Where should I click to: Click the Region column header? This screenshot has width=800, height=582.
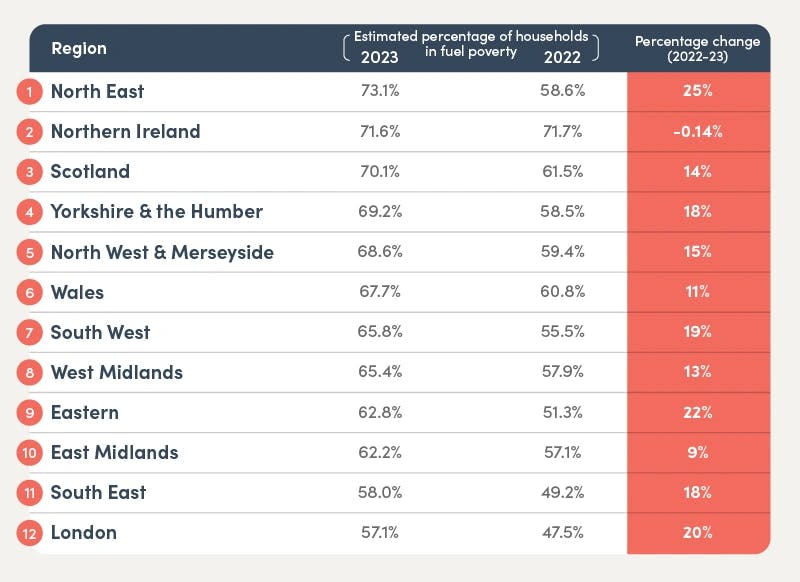tap(78, 49)
